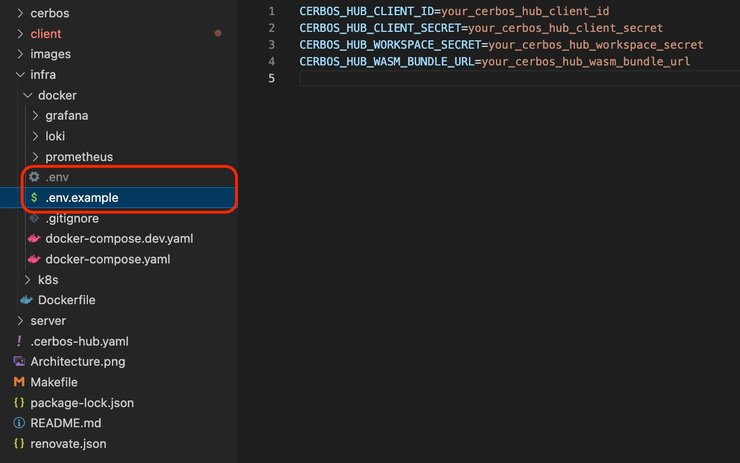The image size is (740, 463).
Task: Click the braces icon of renovate.json
Action: click(19, 444)
